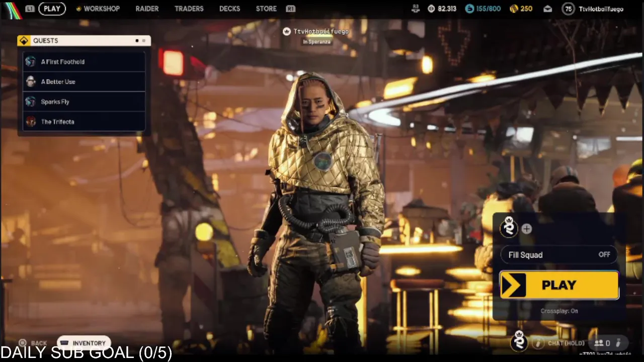Select the PLAY tab in top navigation

point(52,9)
